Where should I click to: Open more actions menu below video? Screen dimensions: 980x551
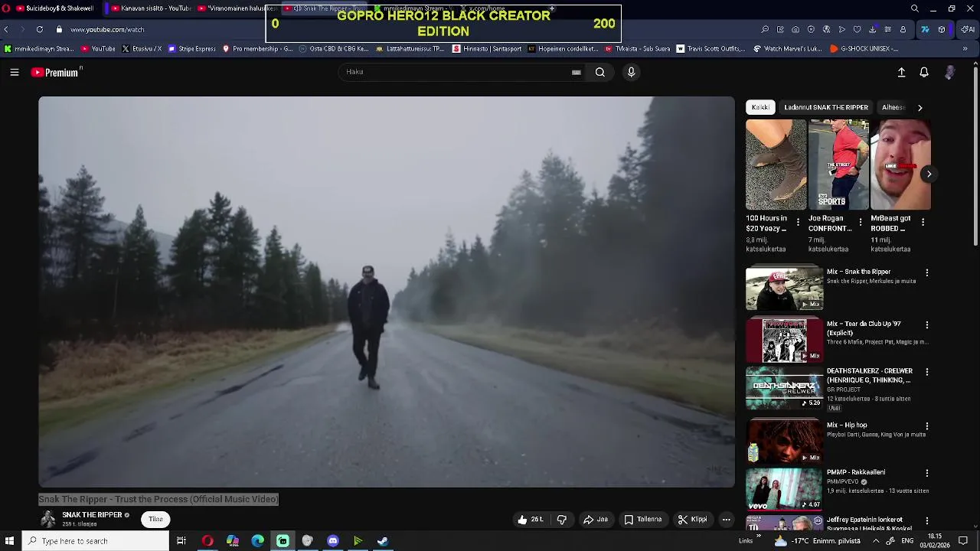[x=727, y=520]
